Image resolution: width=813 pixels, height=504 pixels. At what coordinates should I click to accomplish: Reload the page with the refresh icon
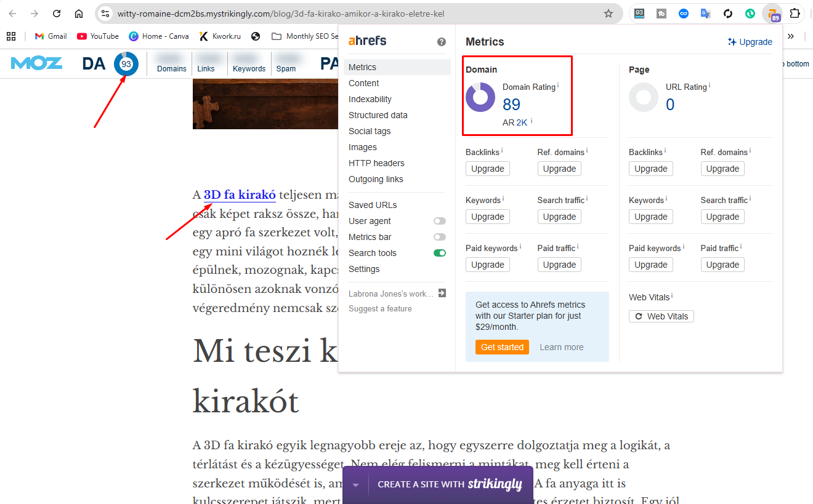[56, 12]
